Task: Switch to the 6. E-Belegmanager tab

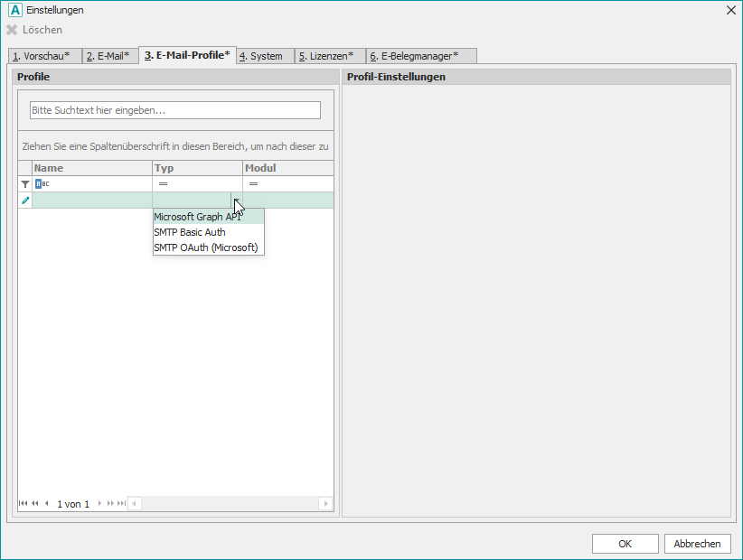Action: tap(421, 56)
